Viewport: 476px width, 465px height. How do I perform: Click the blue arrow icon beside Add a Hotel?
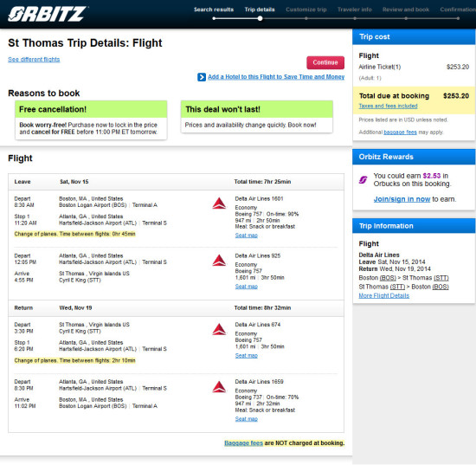[202, 77]
